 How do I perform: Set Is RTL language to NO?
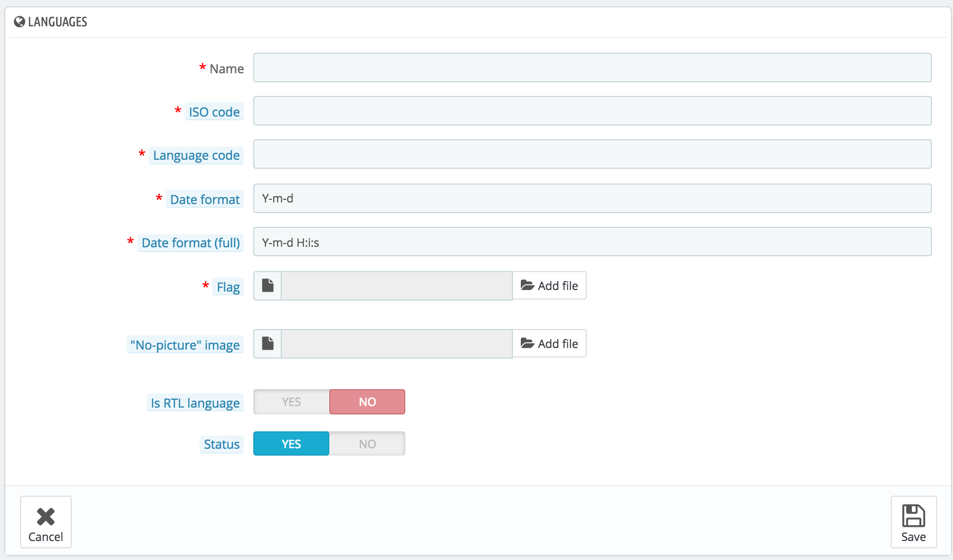point(367,402)
